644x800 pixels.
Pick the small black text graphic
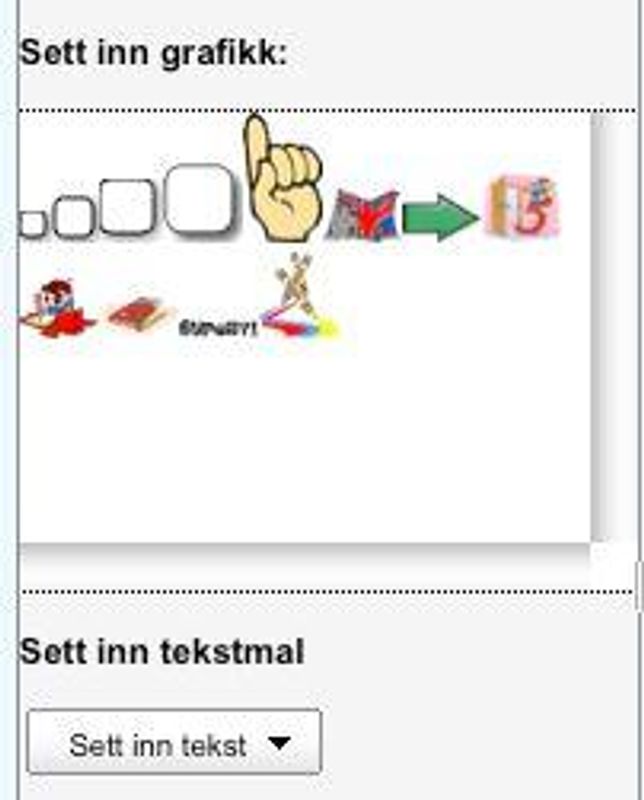point(218,328)
